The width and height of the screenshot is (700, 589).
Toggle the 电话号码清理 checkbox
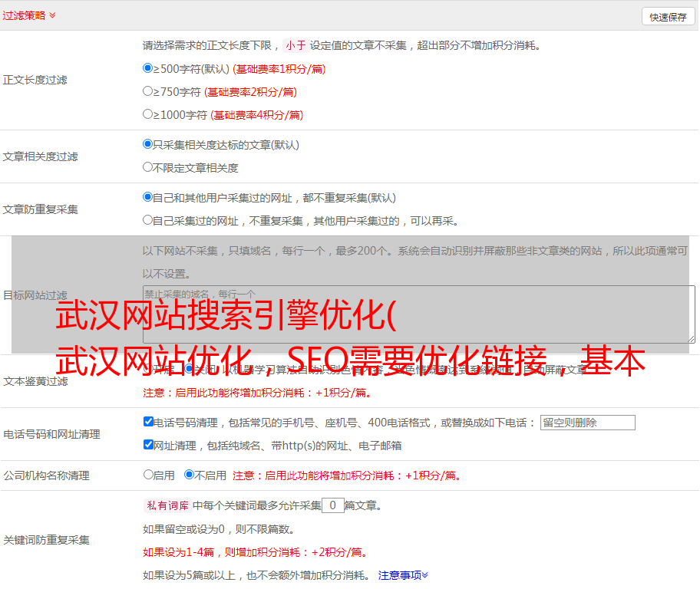coord(148,422)
